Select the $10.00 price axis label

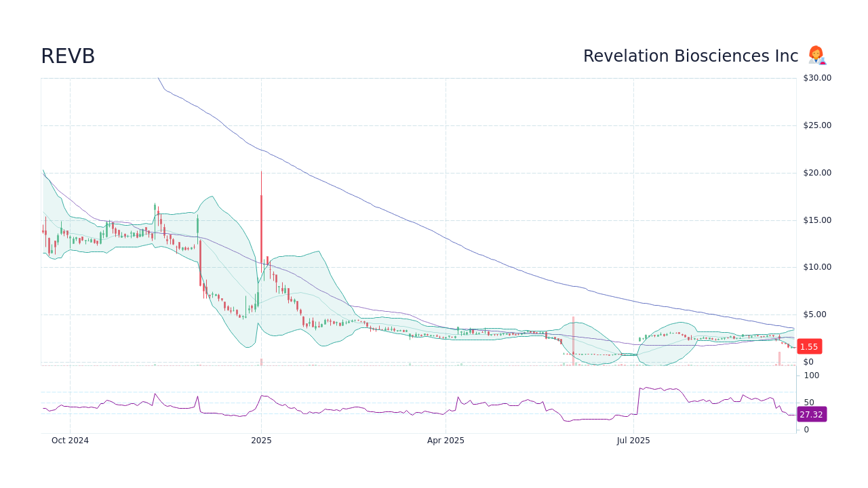click(x=815, y=266)
